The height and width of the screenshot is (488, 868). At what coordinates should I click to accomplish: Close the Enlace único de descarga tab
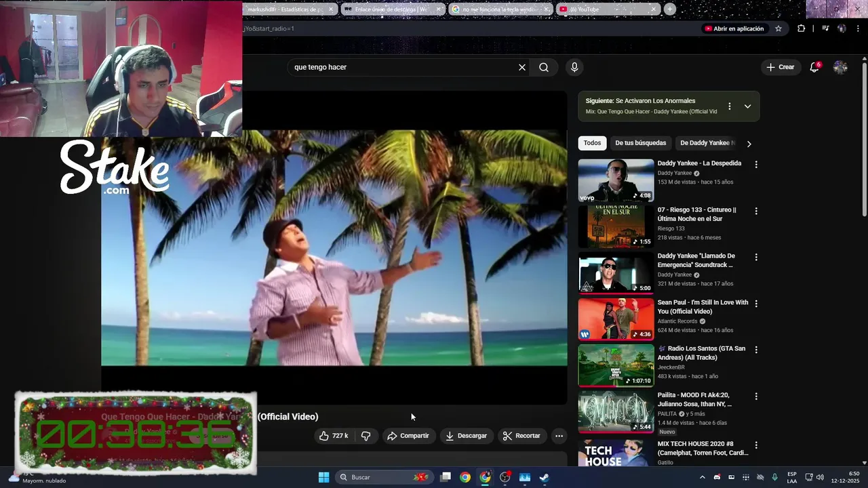(x=439, y=9)
